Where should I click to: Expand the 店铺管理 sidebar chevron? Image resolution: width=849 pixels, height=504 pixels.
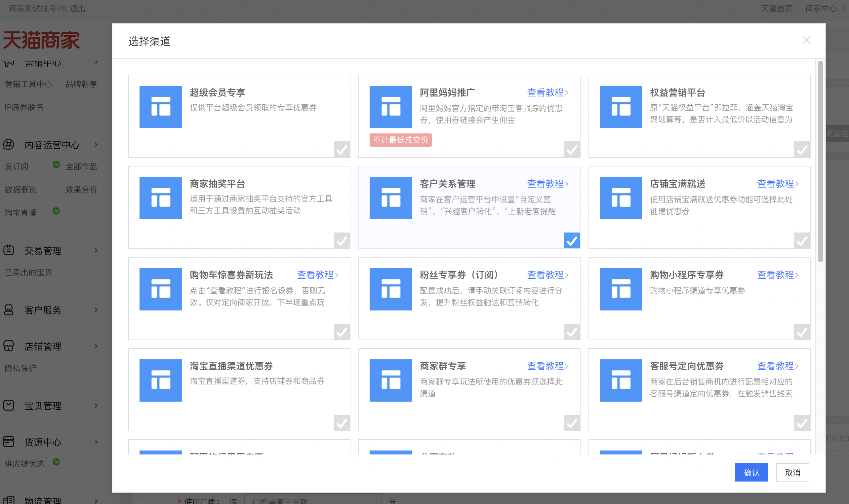click(96, 346)
